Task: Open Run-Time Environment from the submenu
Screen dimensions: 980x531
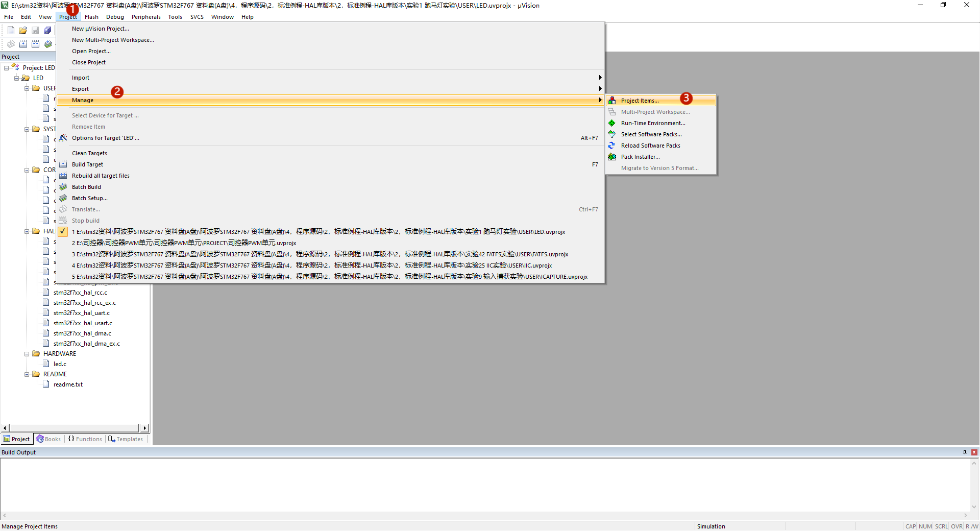Action: (x=661, y=123)
